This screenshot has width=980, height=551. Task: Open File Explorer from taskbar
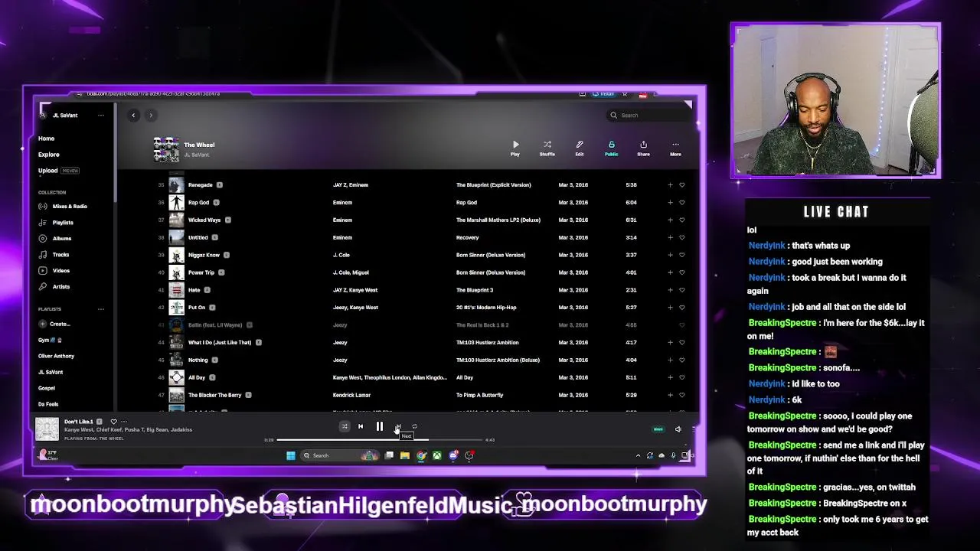405,455
